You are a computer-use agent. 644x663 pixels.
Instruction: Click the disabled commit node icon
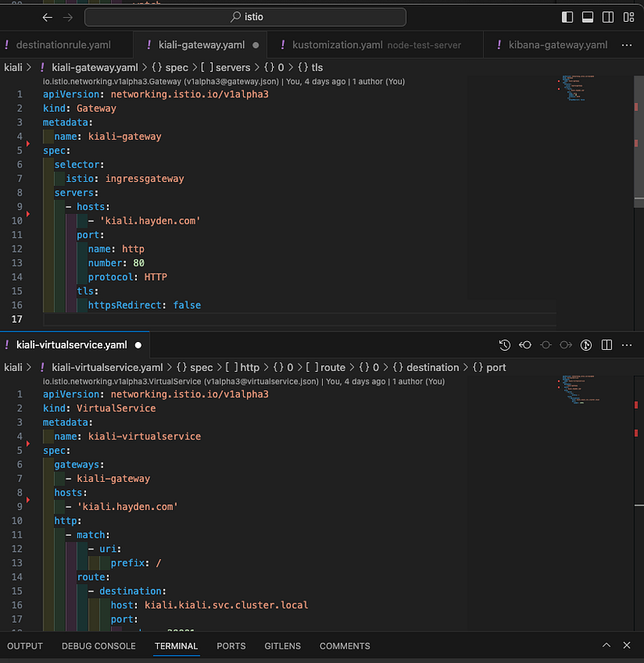click(x=546, y=345)
